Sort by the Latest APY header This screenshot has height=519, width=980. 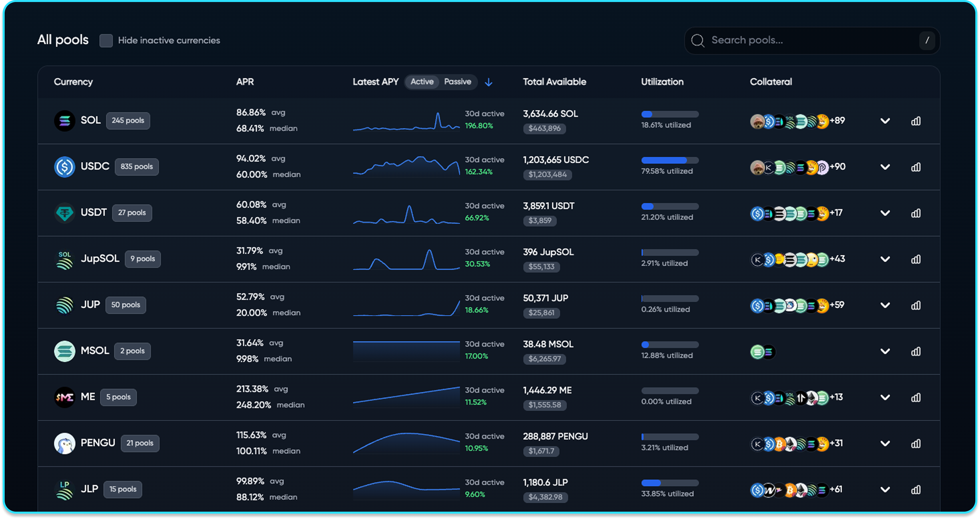pyautogui.click(x=376, y=82)
